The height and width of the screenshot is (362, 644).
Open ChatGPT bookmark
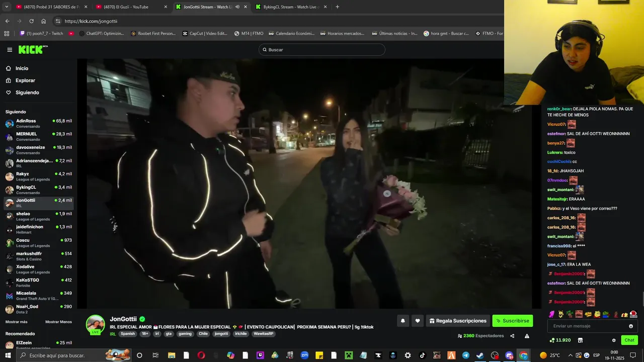(x=101, y=34)
